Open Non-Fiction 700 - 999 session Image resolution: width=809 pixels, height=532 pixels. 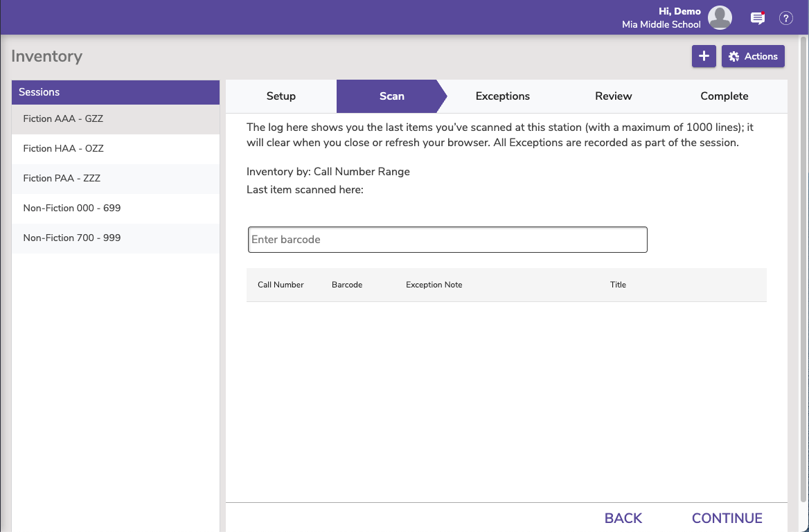pos(72,238)
